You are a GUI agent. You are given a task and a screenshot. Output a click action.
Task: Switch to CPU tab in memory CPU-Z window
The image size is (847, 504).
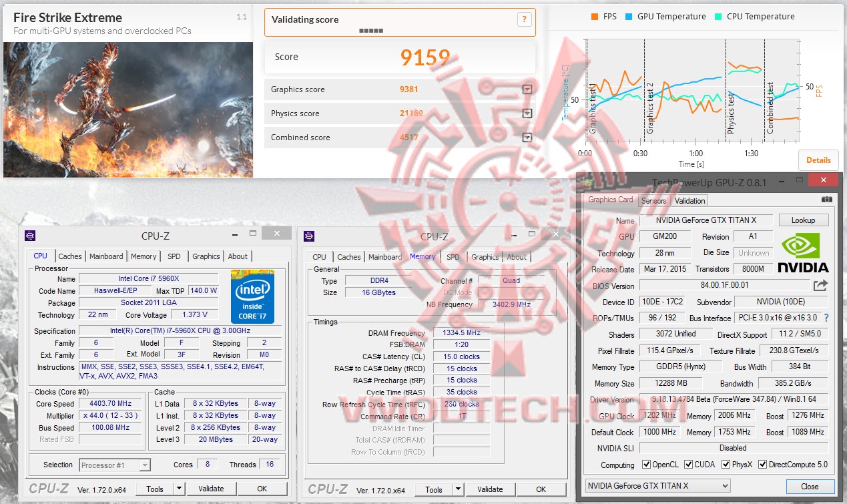coord(320,257)
